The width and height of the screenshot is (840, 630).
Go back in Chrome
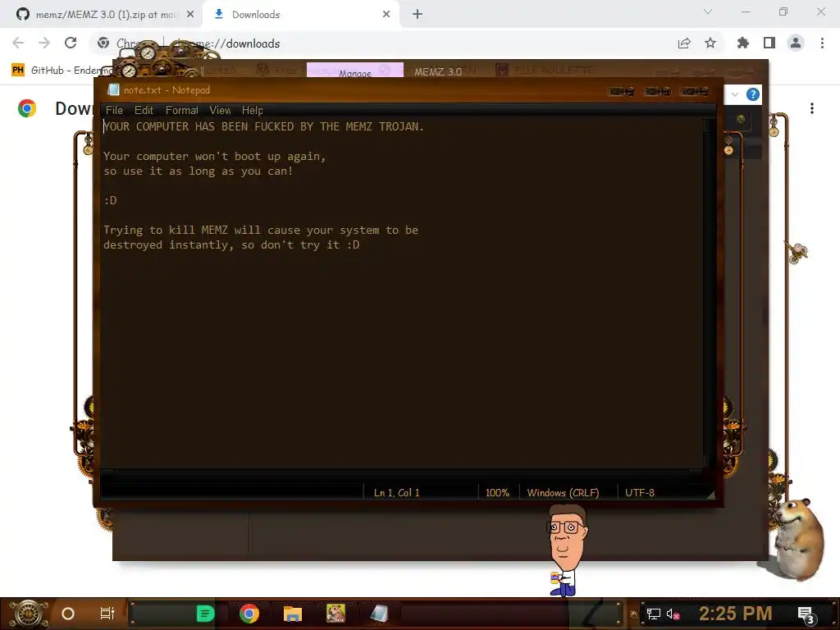pyautogui.click(x=18, y=43)
